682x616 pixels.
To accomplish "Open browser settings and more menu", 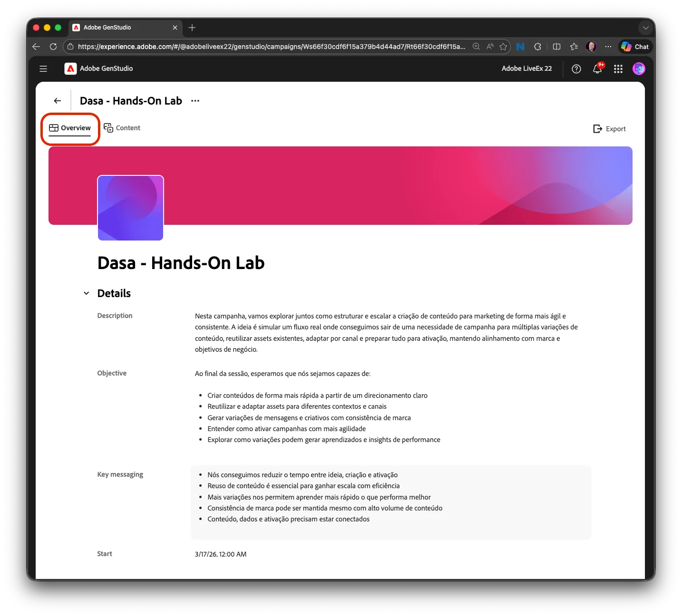I will point(608,47).
